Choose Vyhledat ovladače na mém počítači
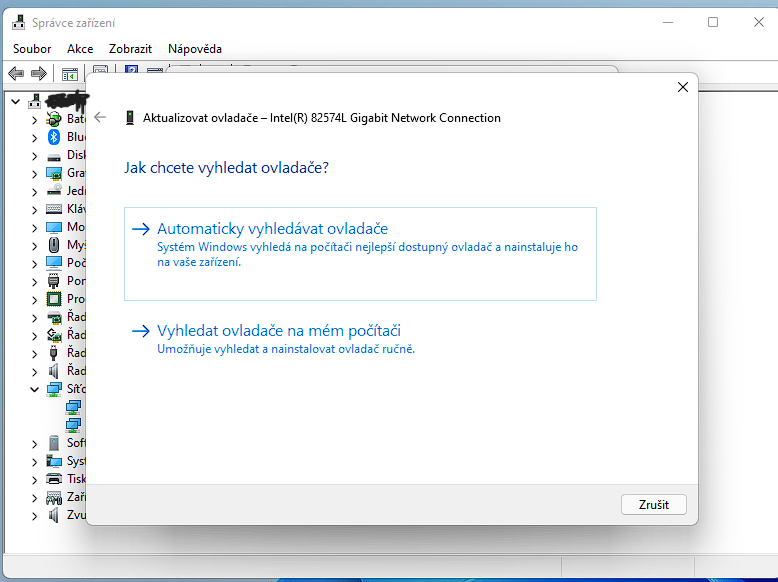Viewport: 778px width, 582px height. tap(279, 331)
